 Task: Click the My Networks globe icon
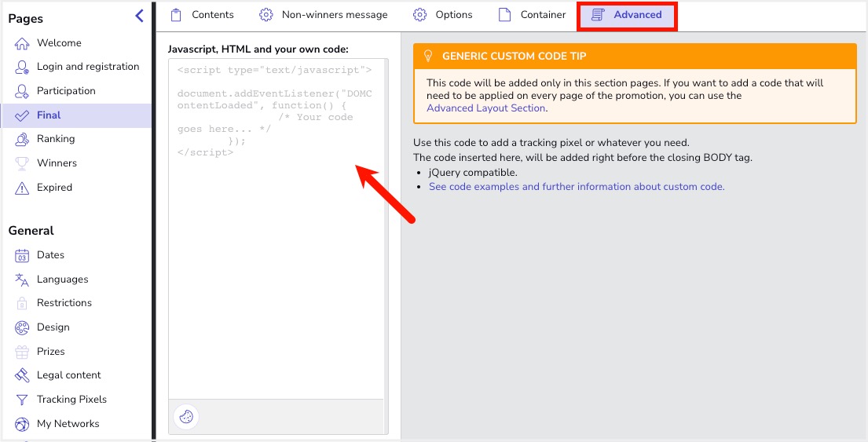[21, 424]
